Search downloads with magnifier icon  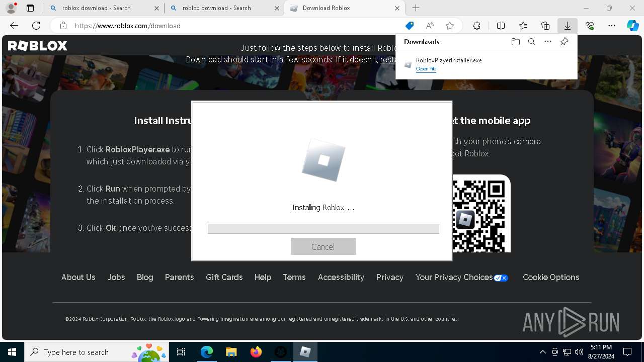tap(531, 42)
